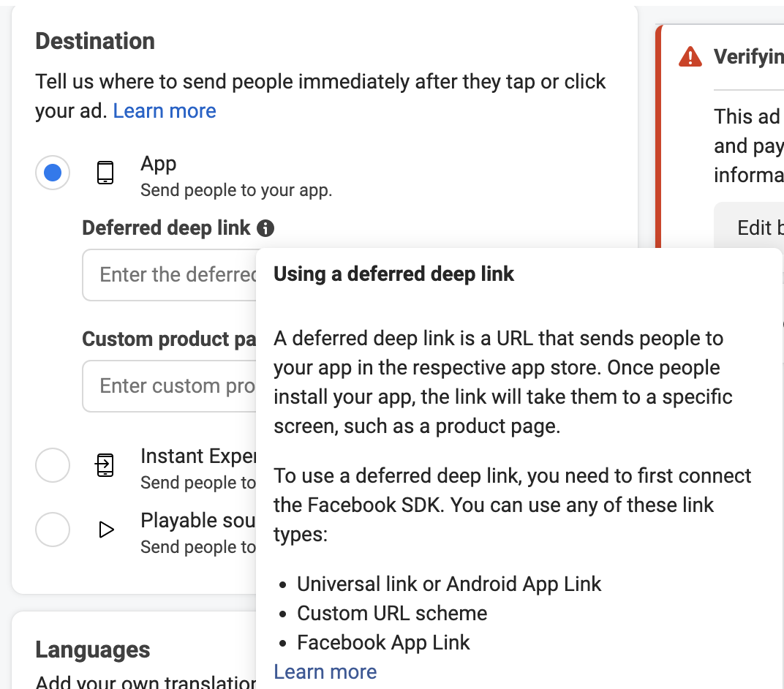Click the 'Using a deferred deep link' tooltip title
The width and height of the screenshot is (784, 689).
(x=393, y=274)
